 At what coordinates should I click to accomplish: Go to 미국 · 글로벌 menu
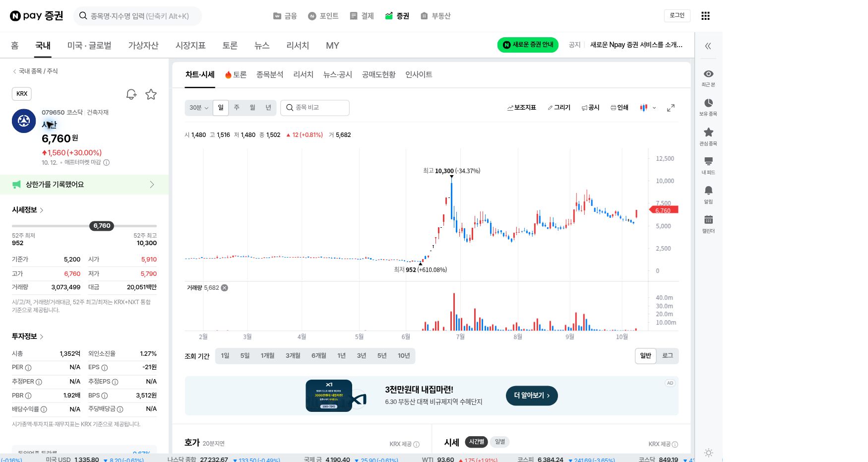pos(89,46)
